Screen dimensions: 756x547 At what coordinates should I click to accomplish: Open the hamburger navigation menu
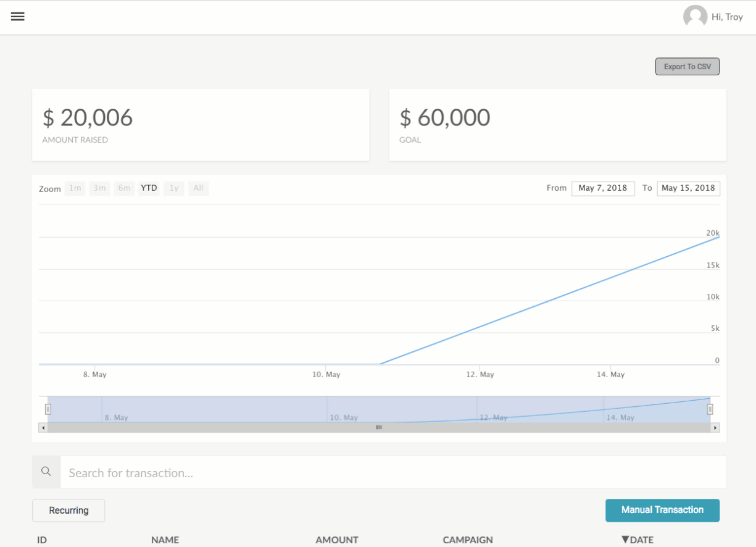click(18, 17)
